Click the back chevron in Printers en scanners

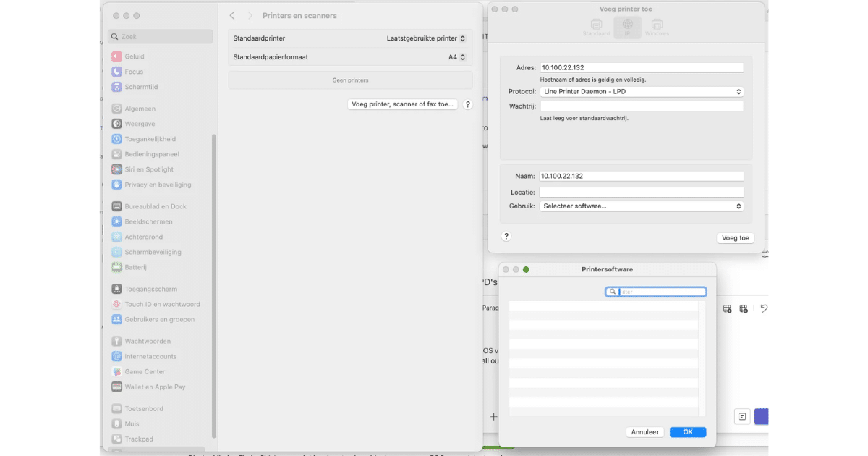pos(232,15)
